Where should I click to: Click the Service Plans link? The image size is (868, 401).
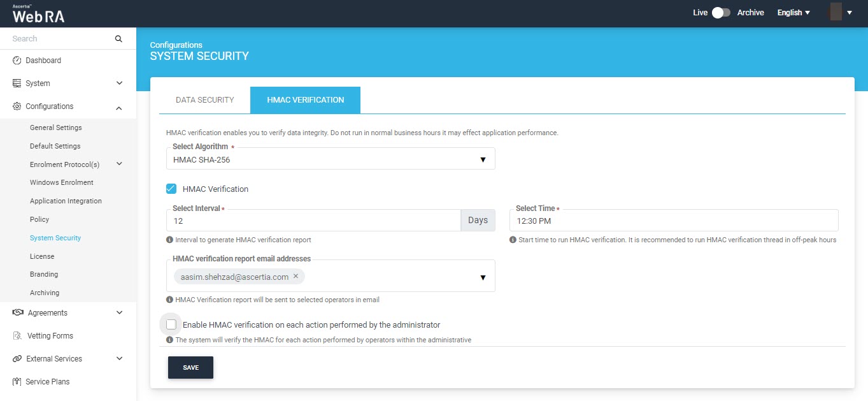(x=48, y=382)
